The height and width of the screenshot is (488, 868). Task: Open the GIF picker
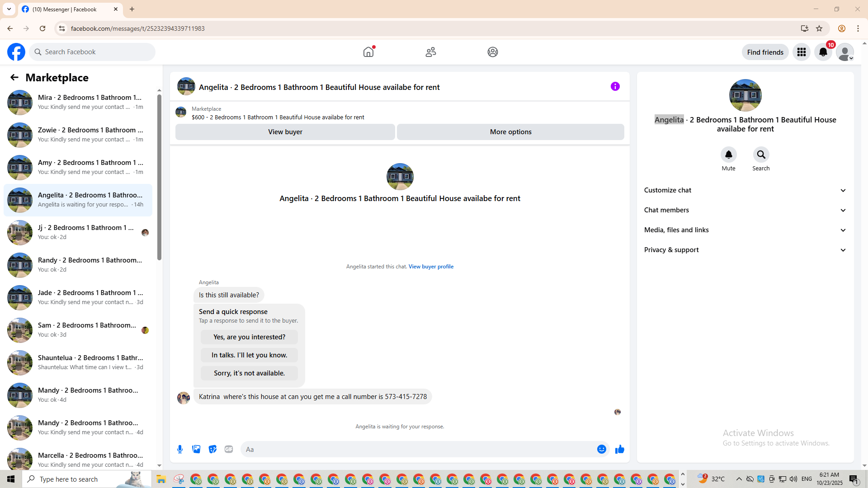coord(229,449)
